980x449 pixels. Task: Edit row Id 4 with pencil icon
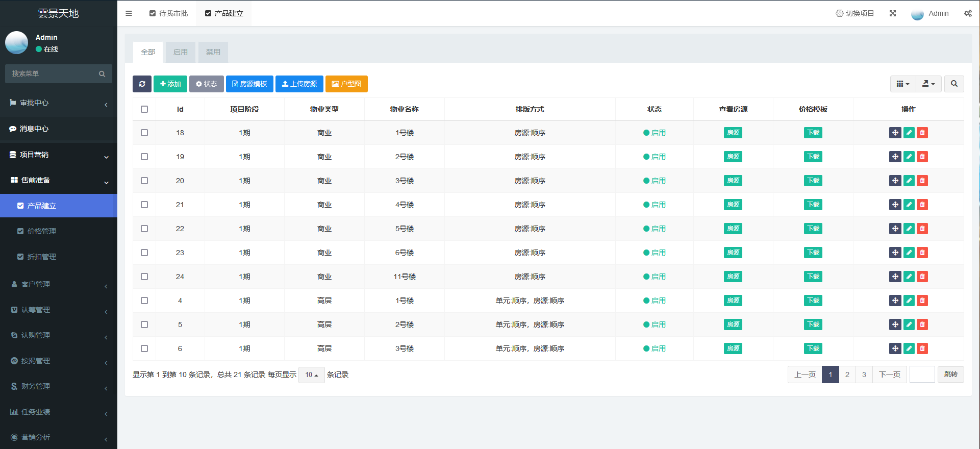click(909, 301)
